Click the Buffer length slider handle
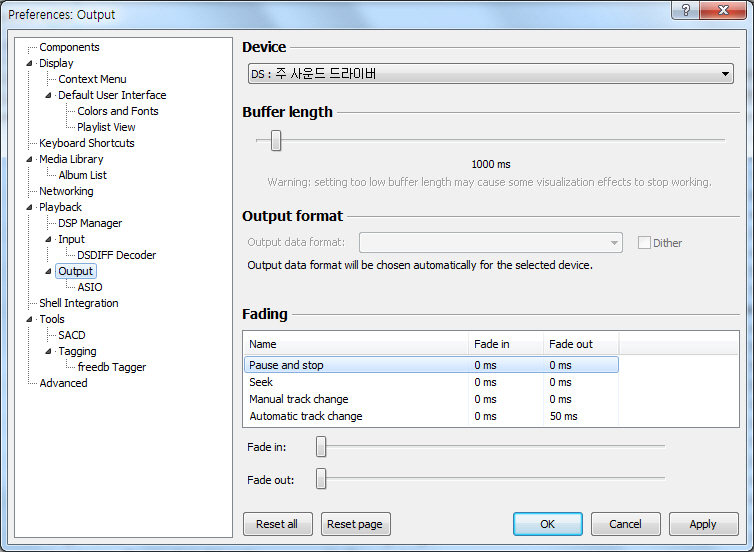 click(276, 140)
